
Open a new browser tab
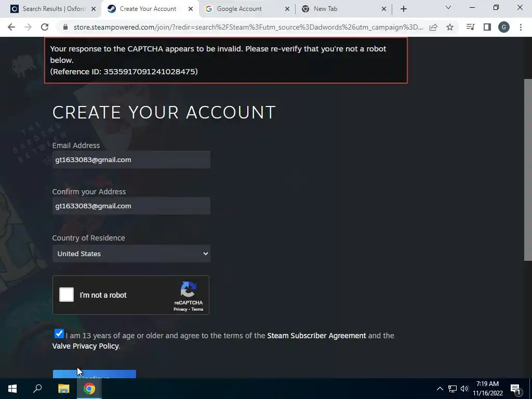pyautogui.click(x=403, y=9)
